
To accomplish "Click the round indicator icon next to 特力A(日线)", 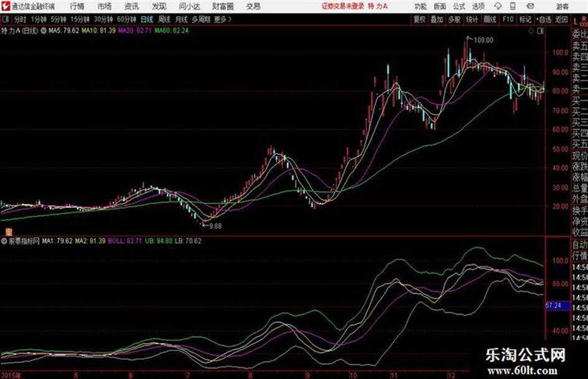I will 44,30.
